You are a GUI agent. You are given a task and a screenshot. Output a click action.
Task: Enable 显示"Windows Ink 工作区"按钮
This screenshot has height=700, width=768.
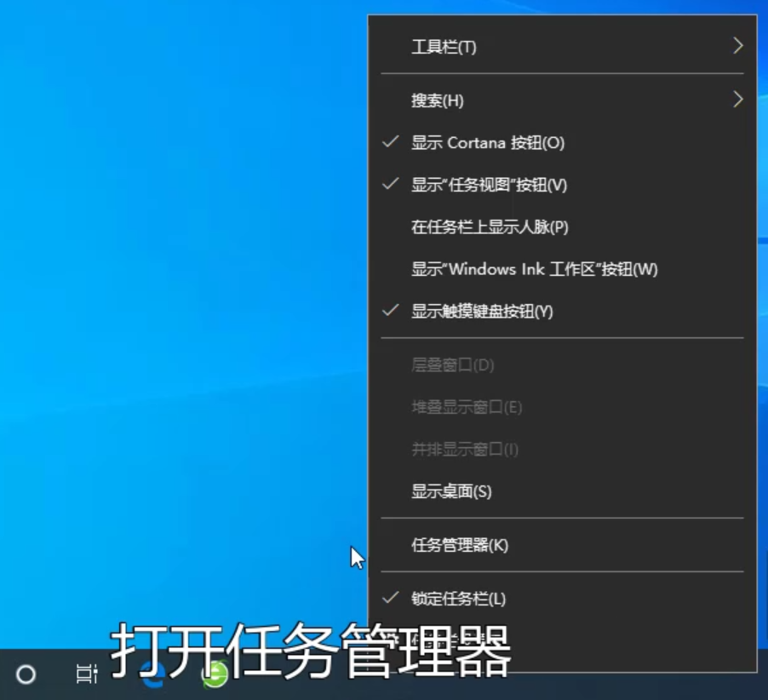pos(534,269)
